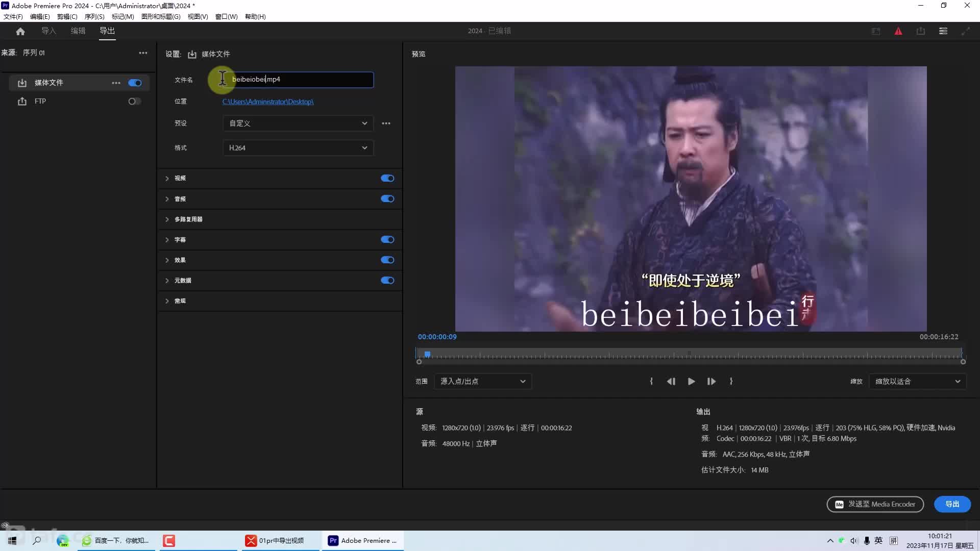980x551 pixels.
Task: Show hidden tray icons arrow
Action: 830,541
